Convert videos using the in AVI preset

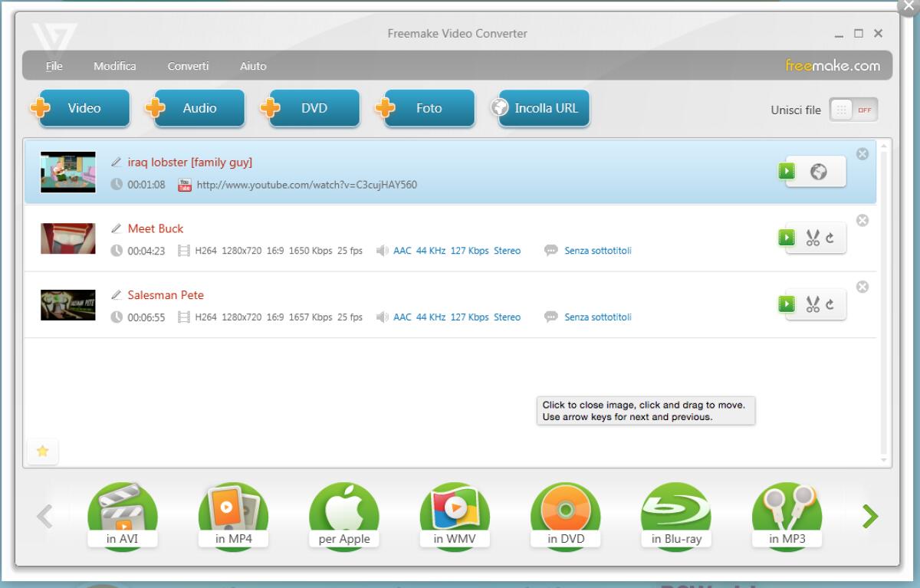click(122, 515)
